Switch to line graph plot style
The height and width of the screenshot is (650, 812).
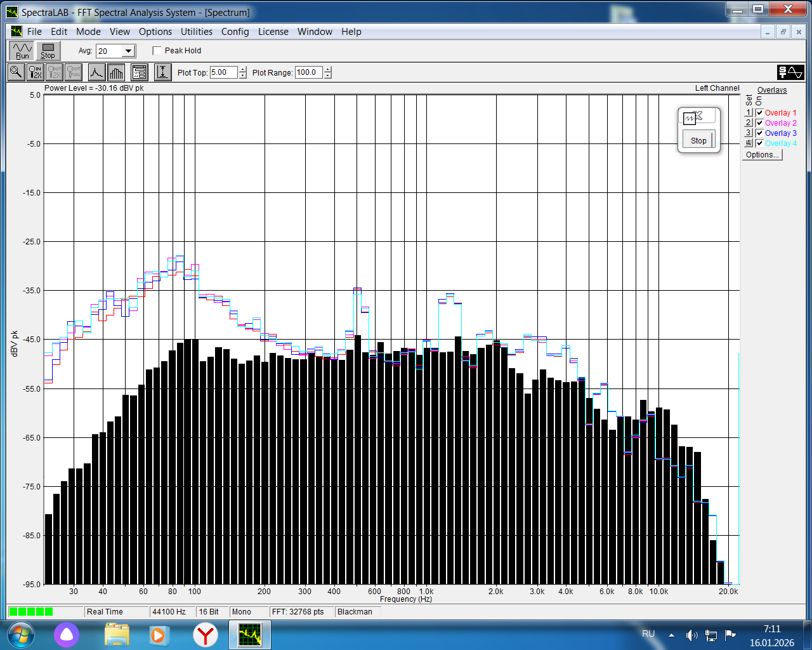(x=96, y=72)
